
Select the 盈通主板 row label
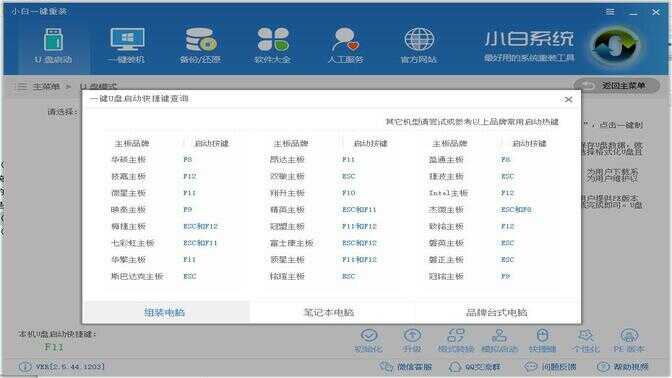446,160
